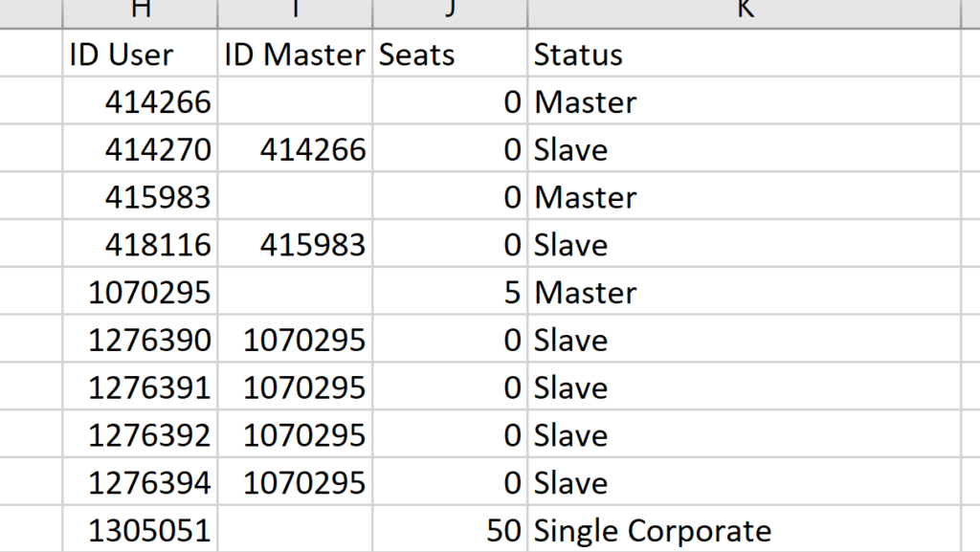Select cell with ID User 415983
Image resolution: width=980 pixels, height=552 pixels.
(x=140, y=196)
